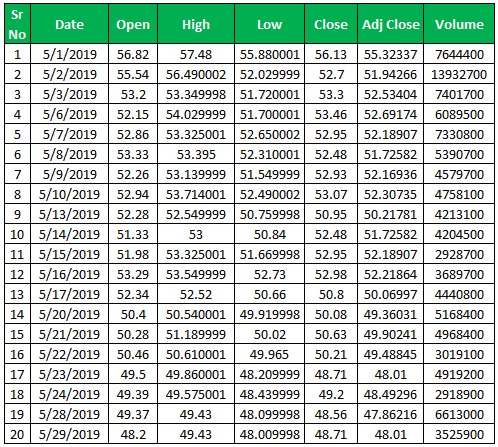Click the date cell 5/13/2019

click(x=69, y=214)
